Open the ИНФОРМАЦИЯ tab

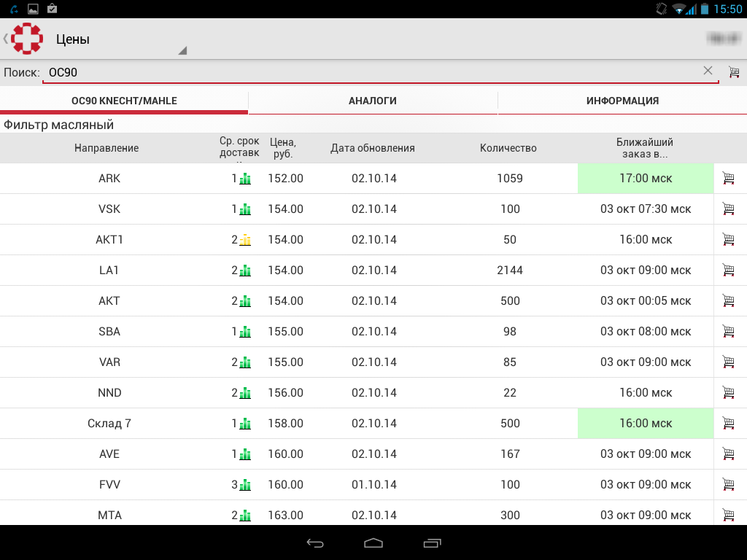tap(622, 101)
